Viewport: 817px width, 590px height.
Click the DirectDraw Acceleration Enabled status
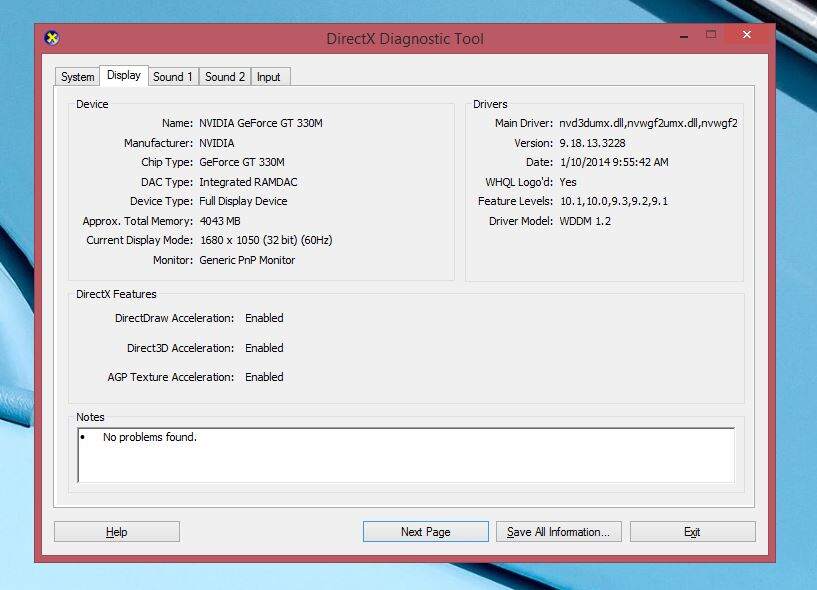click(x=264, y=318)
